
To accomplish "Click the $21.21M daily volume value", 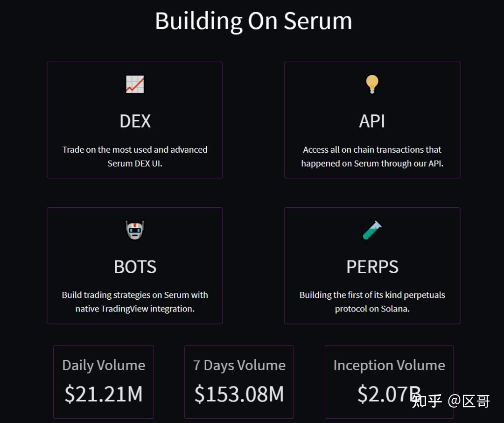I will click(x=104, y=394).
